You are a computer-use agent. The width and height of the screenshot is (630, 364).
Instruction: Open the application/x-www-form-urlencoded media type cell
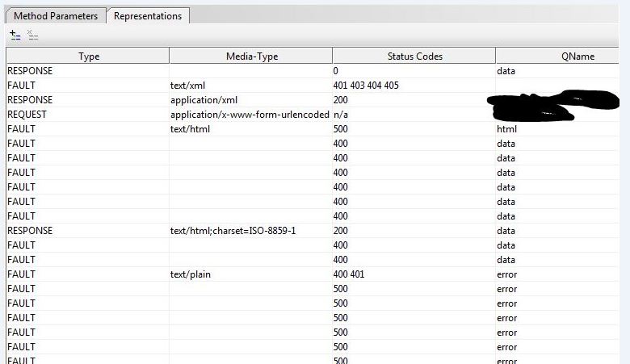pos(250,115)
